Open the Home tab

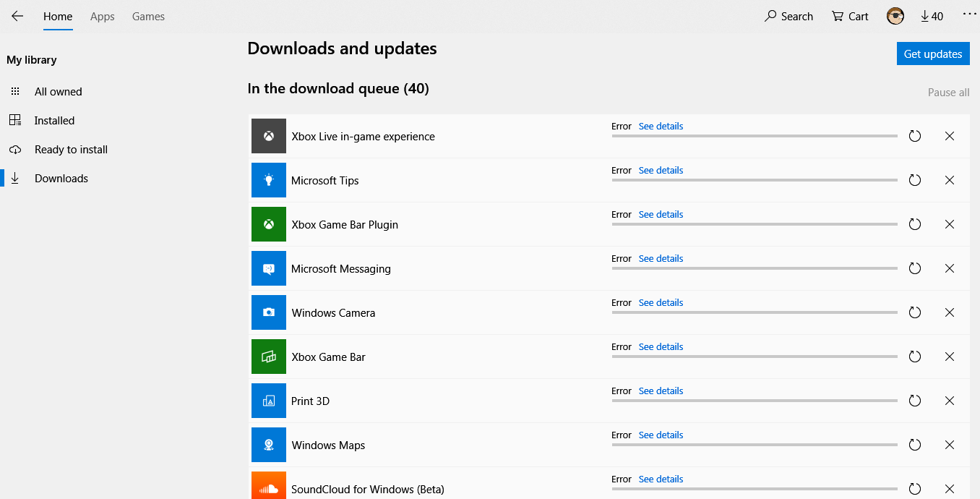[x=58, y=16]
